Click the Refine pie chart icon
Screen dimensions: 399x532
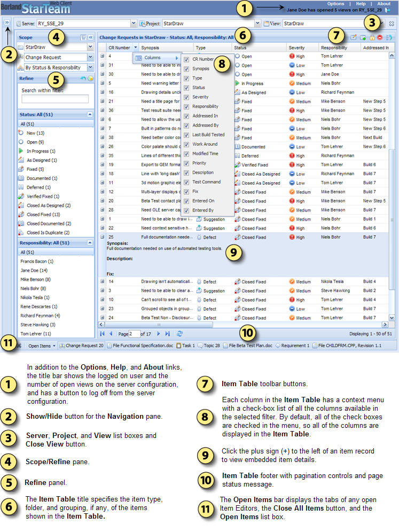click(91, 79)
